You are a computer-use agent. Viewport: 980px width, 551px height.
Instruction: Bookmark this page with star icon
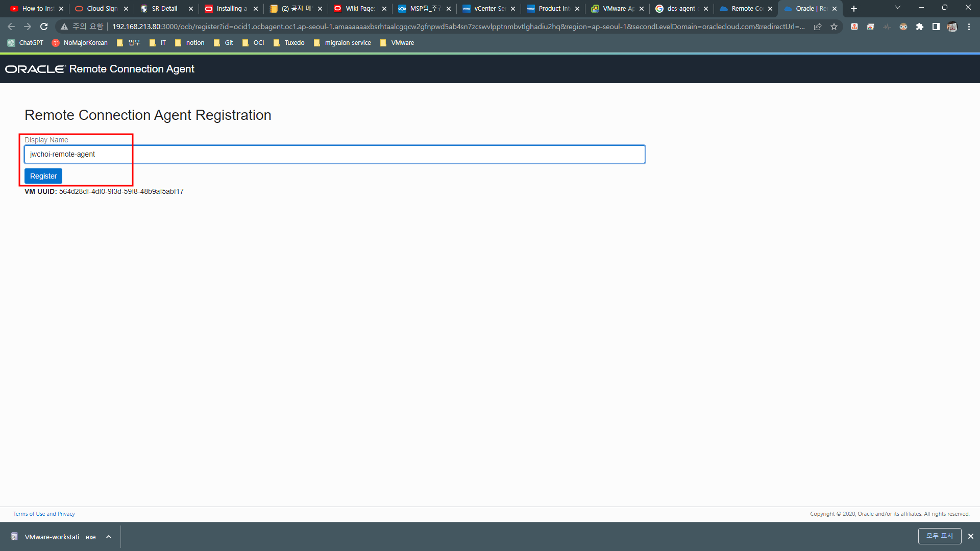(834, 27)
